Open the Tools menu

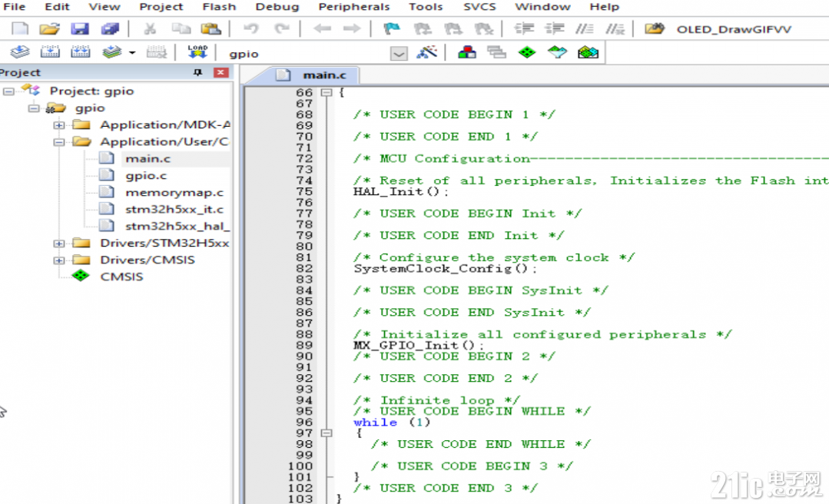pos(426,7)
